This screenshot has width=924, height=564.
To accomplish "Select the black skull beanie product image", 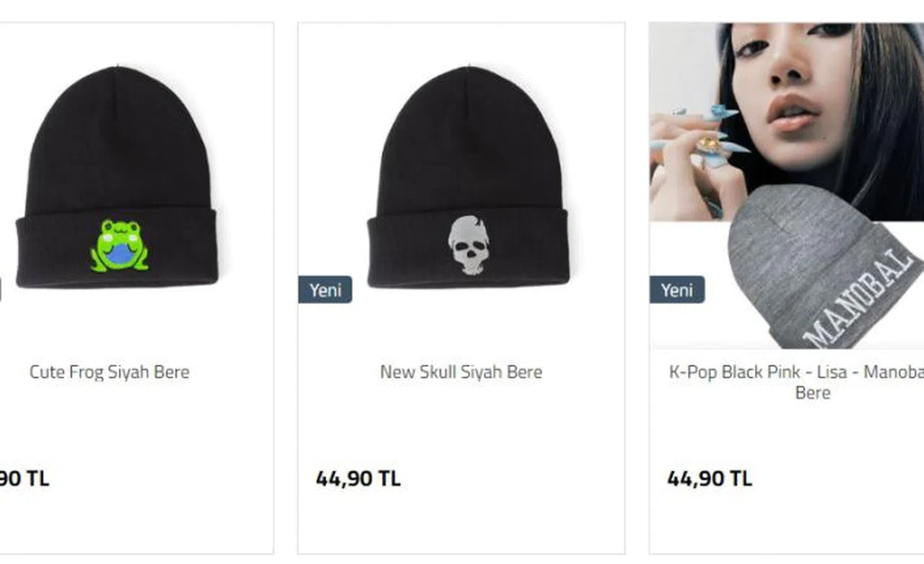I will [x=468, y=178].
